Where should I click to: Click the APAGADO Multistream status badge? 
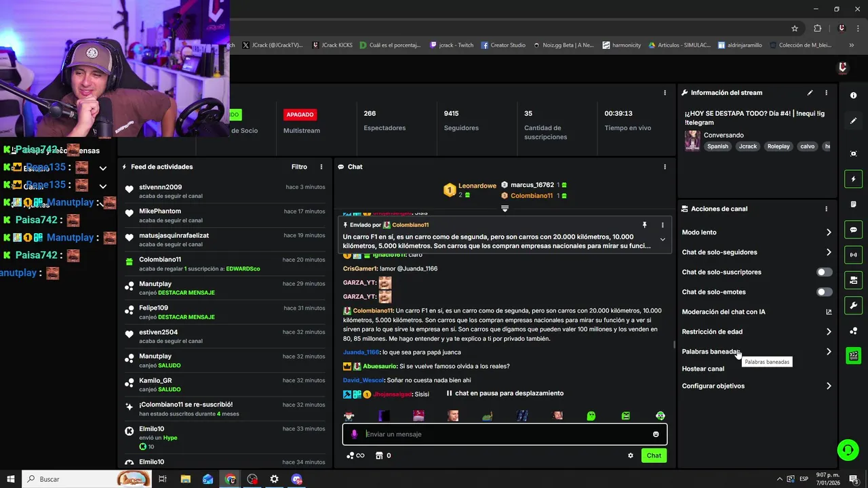[300, 115]
